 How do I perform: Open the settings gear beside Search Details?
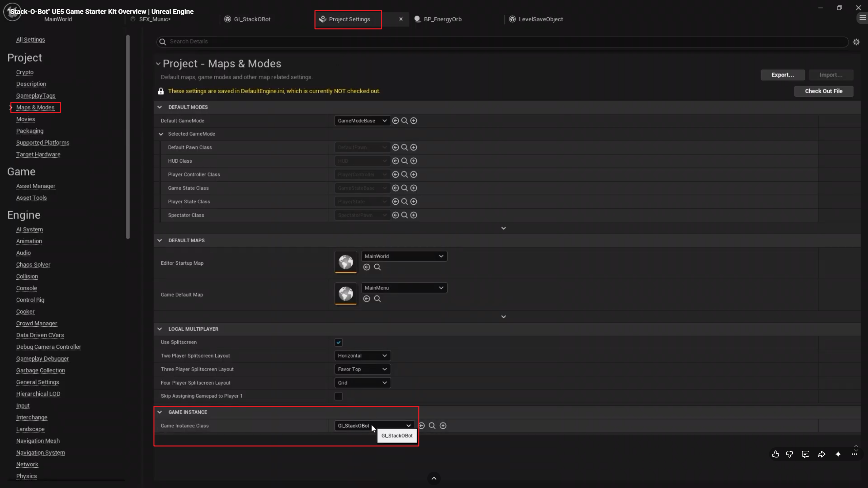856,42
